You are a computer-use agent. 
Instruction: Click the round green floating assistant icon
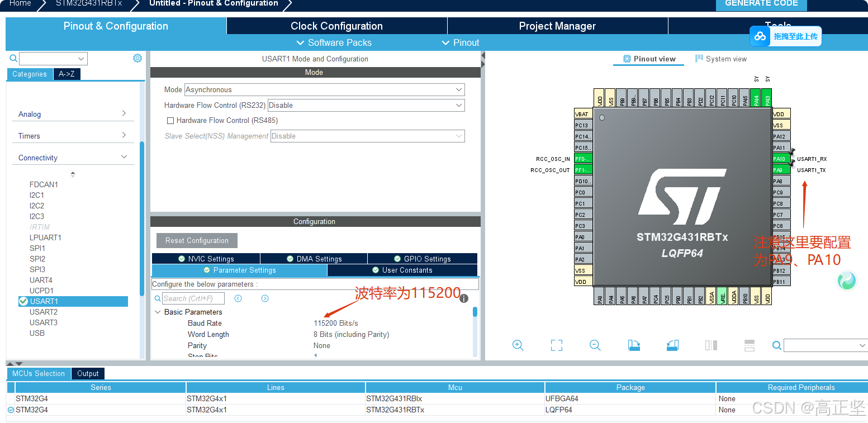[x=847, y=280]
